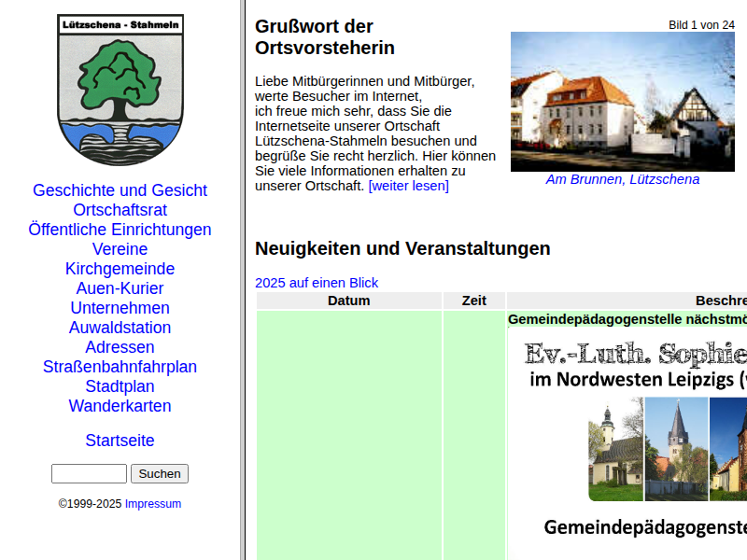Open Adressen in navigation
This screenshot has width=747, height=560.
click(x=120, y=347)
